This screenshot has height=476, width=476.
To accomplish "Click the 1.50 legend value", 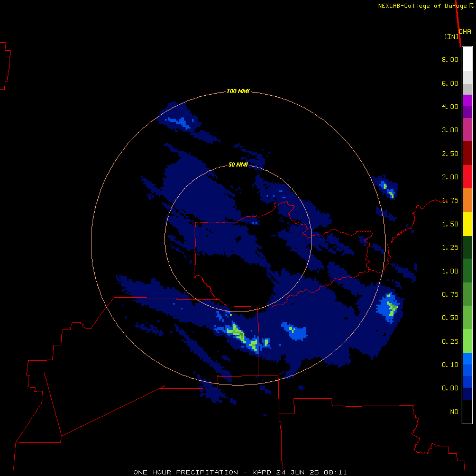I will [450, 224].
